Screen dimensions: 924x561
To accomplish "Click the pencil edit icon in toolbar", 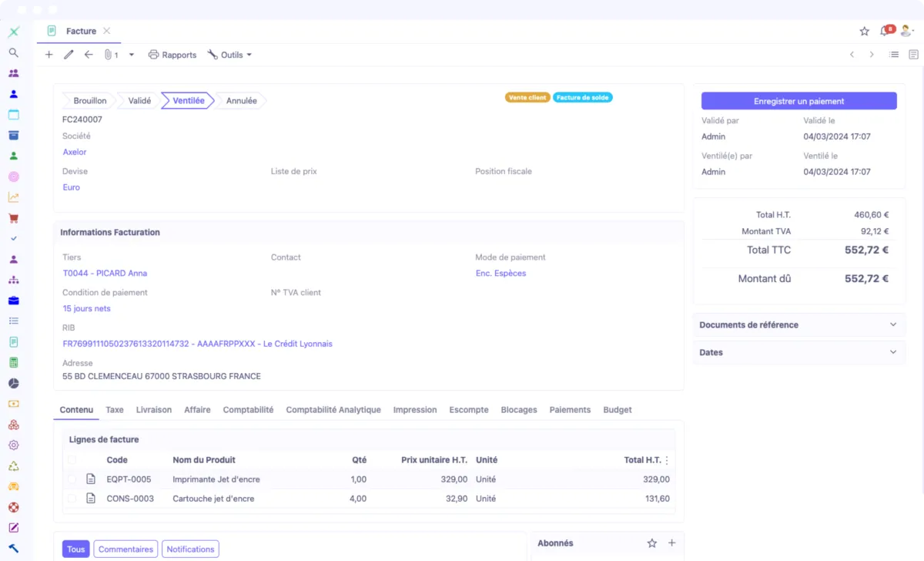I will [x=69, y=55].
